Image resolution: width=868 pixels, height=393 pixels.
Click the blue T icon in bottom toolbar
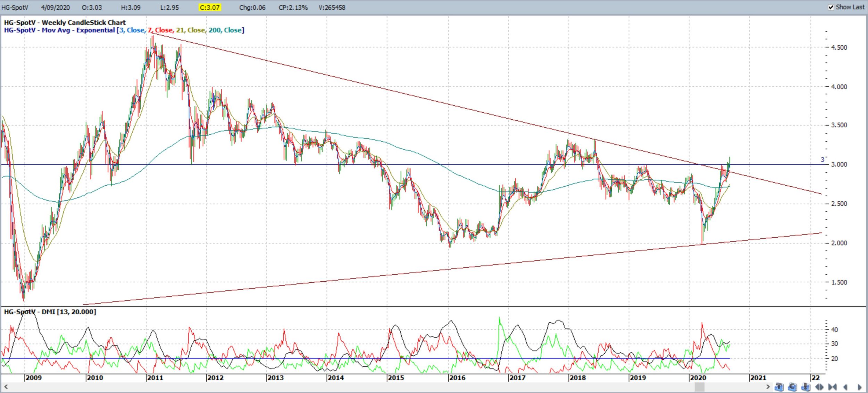tap(779, 387)
